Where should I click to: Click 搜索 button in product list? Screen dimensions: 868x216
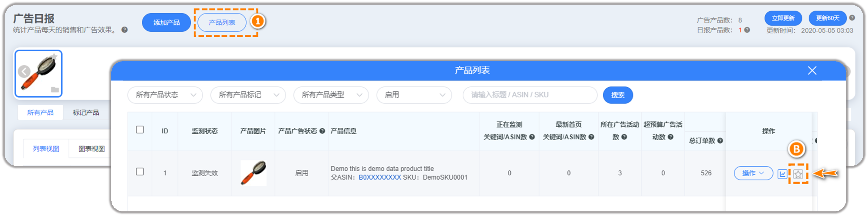[x=618, y=95]
